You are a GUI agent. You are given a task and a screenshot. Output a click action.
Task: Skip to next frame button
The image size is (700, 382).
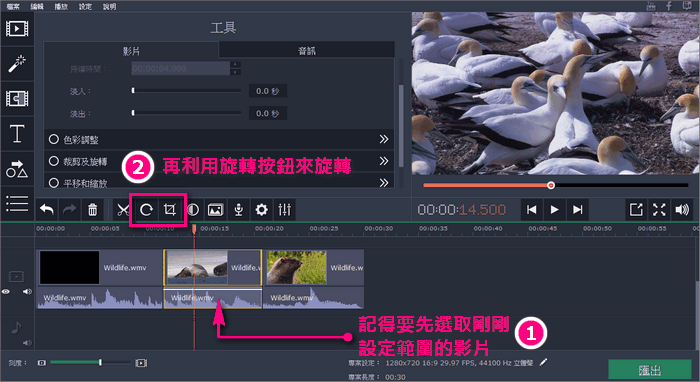[578, 210]
